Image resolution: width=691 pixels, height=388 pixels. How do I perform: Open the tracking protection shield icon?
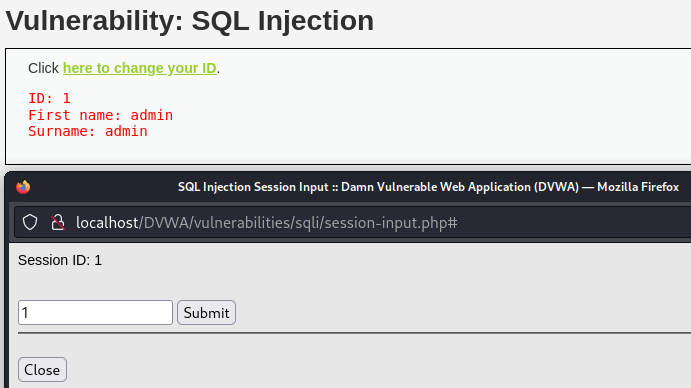coord(30,222)
